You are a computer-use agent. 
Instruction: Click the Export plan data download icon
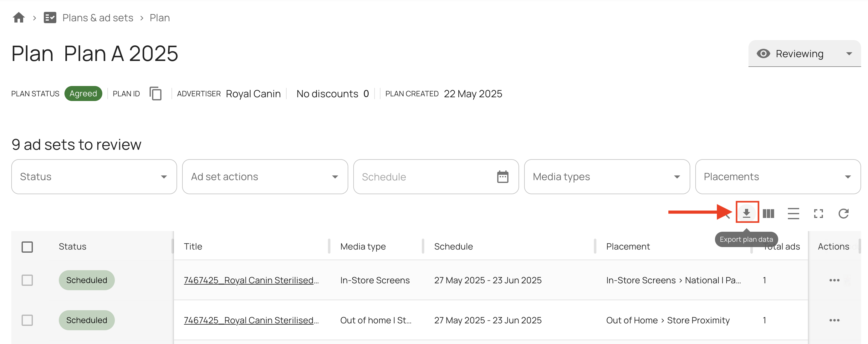(746, 213)
